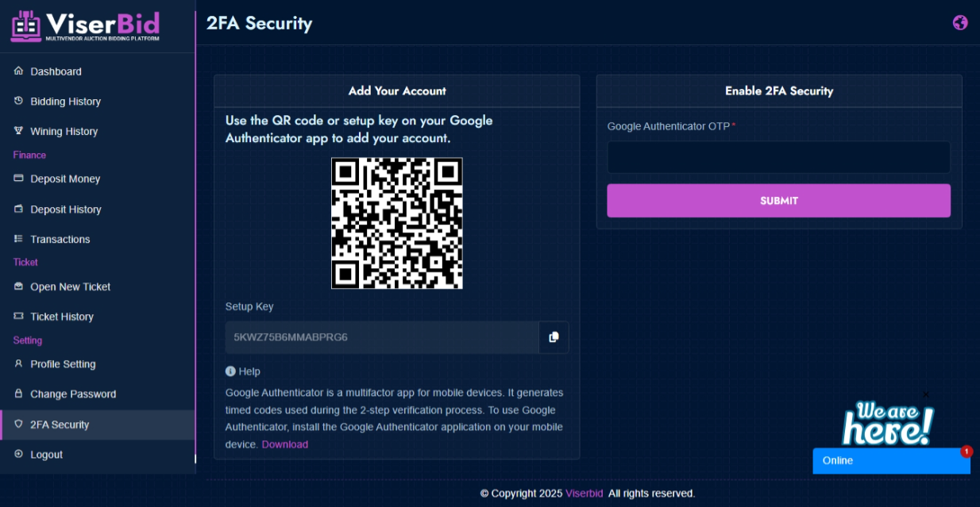Screen dimensions: 980x507
Task: Submit the 2FA OTP form
Action: [778, 201]
